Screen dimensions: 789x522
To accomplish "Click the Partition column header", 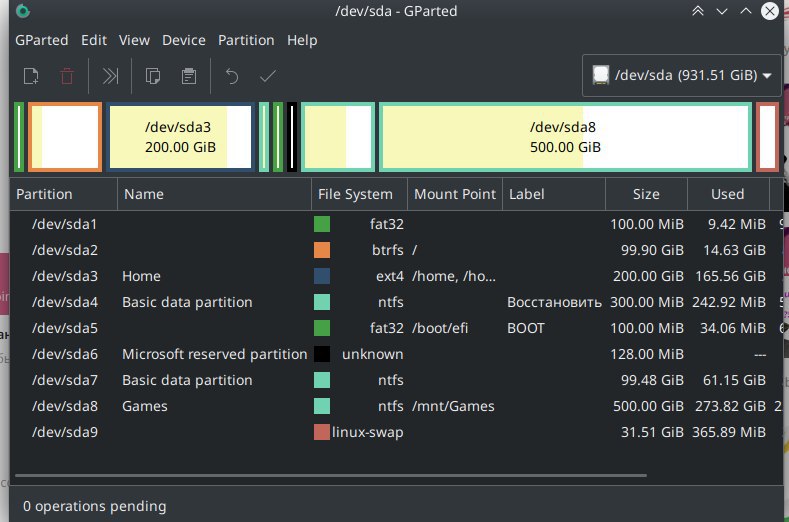I will (x=64, y=194).
